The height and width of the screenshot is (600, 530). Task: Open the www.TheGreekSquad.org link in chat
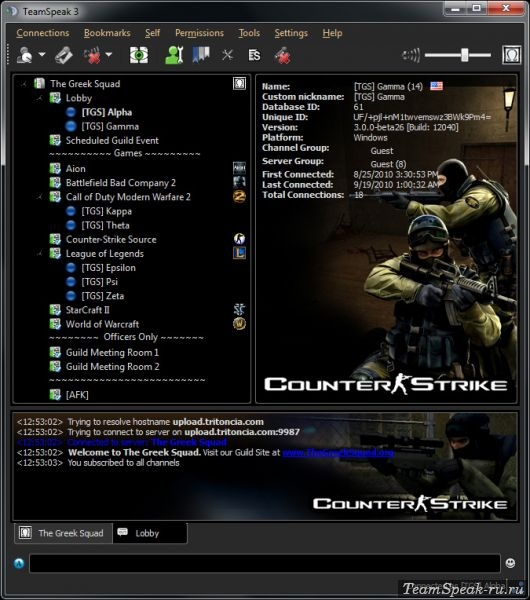(338, 453)
